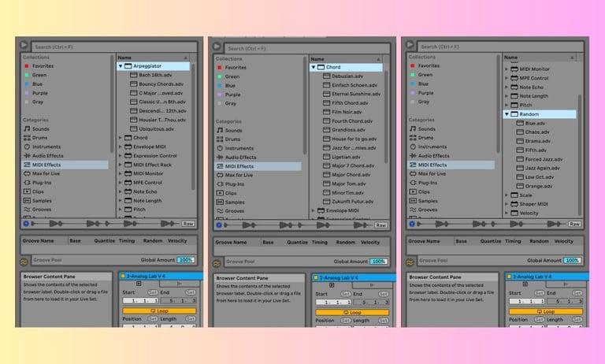Collapse the expanded Random folder
The width and height of the screenshot is (605, 364).
(x=507, y=114)
